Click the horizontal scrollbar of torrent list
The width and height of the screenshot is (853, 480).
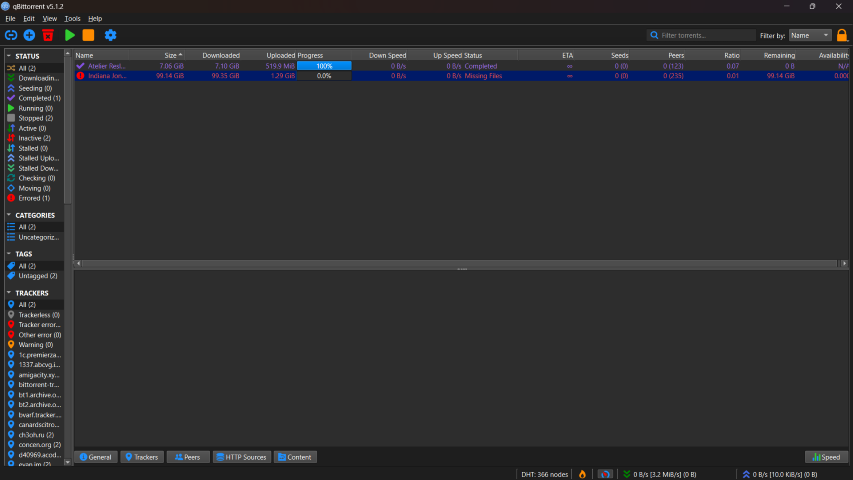[460, 263]
